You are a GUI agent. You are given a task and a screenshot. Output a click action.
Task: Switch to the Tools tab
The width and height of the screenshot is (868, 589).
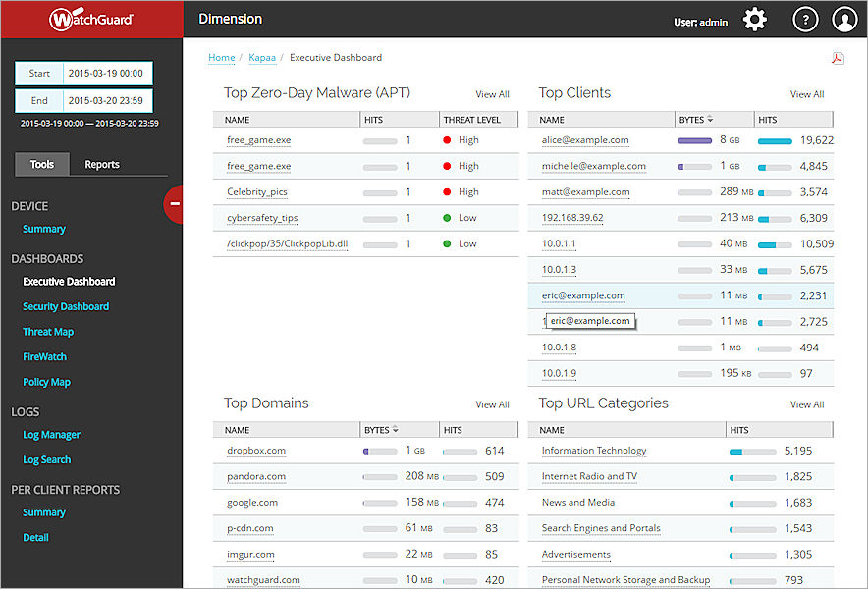41,164
